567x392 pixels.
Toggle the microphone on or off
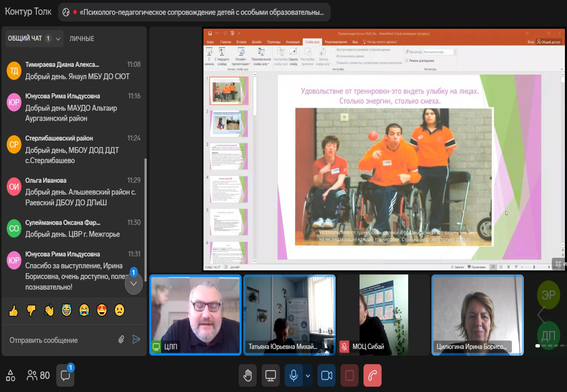pos(293,375)
